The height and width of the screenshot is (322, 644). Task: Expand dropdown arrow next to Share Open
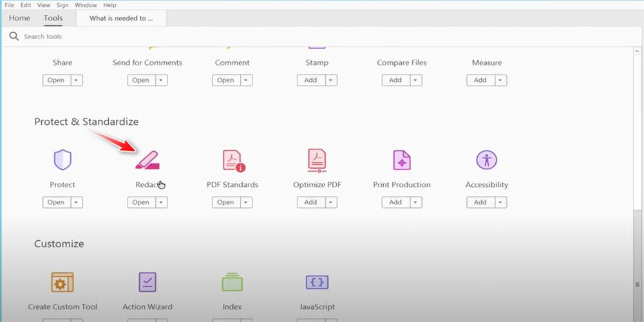[77, 80]
